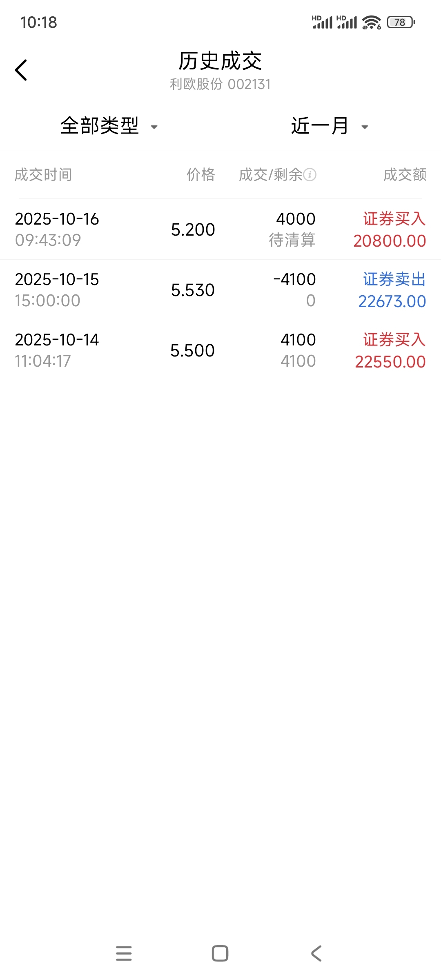Open the Android recent apps menu icon
Screen dimensions: 441x980
[x=124, y=953]
